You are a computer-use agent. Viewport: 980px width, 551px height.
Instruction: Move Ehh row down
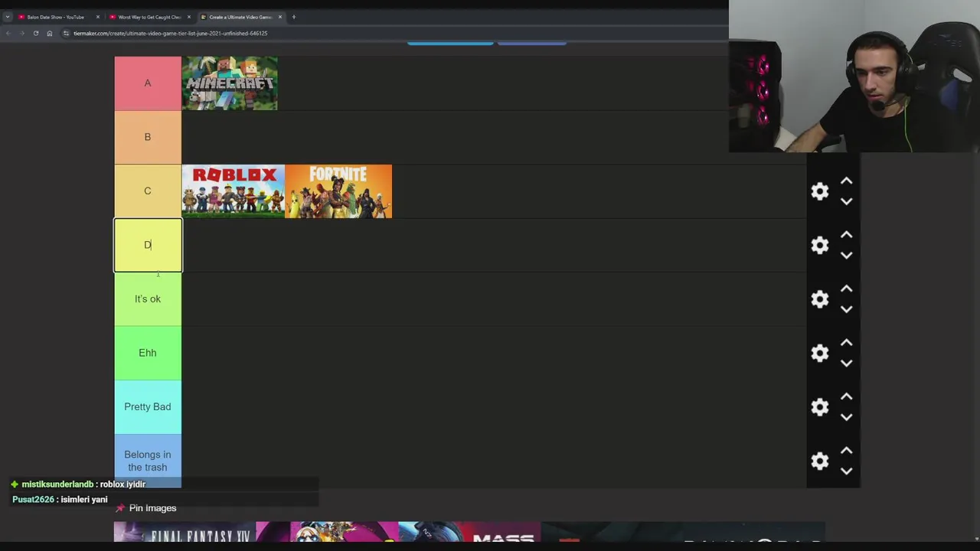pos(846,364)
